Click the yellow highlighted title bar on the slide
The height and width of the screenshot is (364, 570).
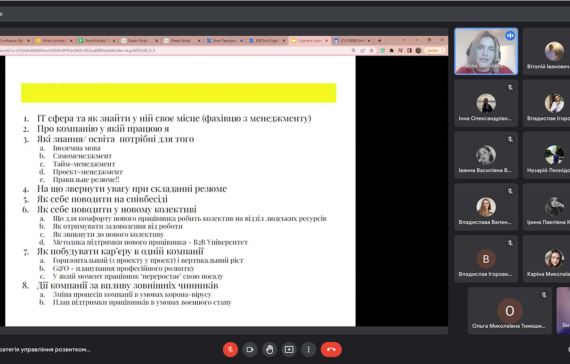pyautogui.click(x=178, y=93)
